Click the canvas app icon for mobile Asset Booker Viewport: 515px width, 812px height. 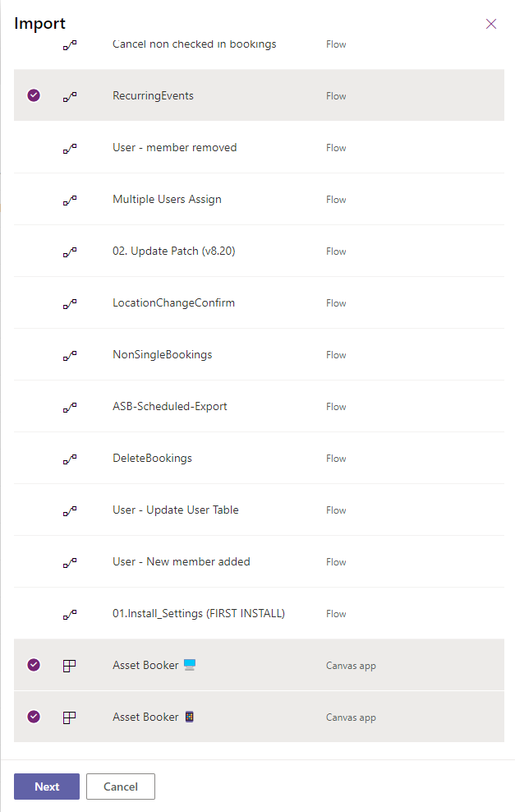tap(70, 717)
